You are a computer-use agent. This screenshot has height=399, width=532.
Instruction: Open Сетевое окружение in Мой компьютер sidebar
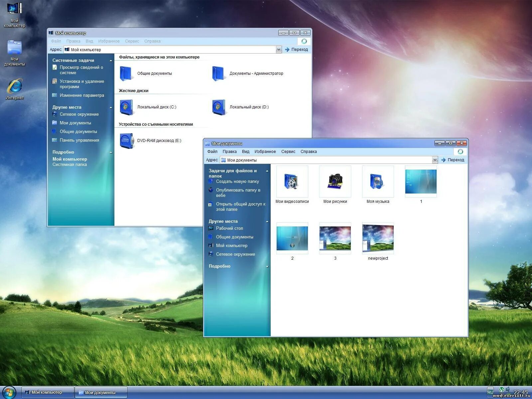click(75, 114)
